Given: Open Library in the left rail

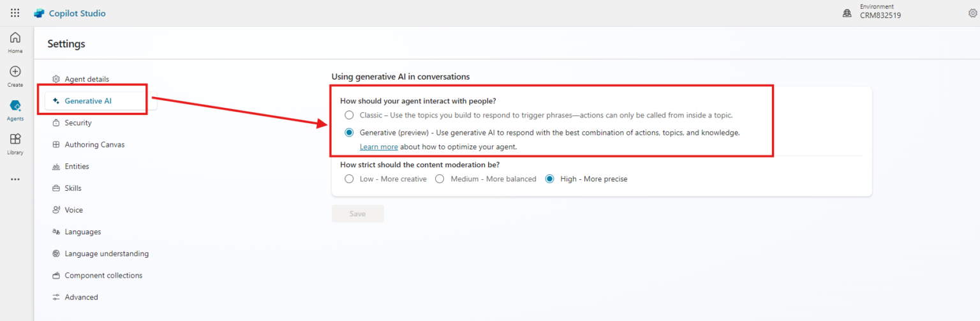Looking at the screenshot, I should click(15, 144).
